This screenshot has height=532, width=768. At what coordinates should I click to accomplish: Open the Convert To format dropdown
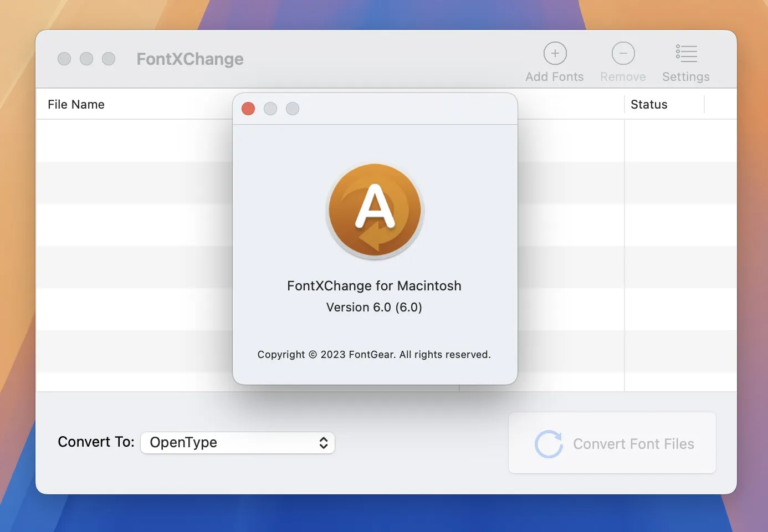[x=238, y=442]
